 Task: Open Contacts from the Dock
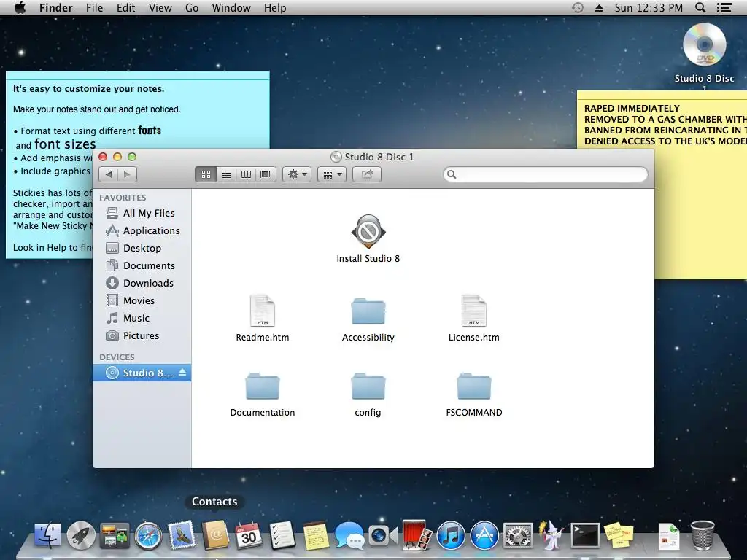pos(215,535)
